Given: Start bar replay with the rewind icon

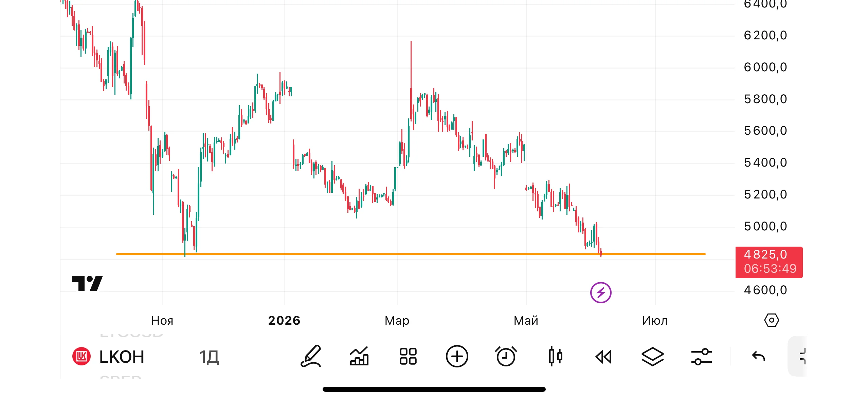Looking at the screenshot, I should (x=604, y=357).
